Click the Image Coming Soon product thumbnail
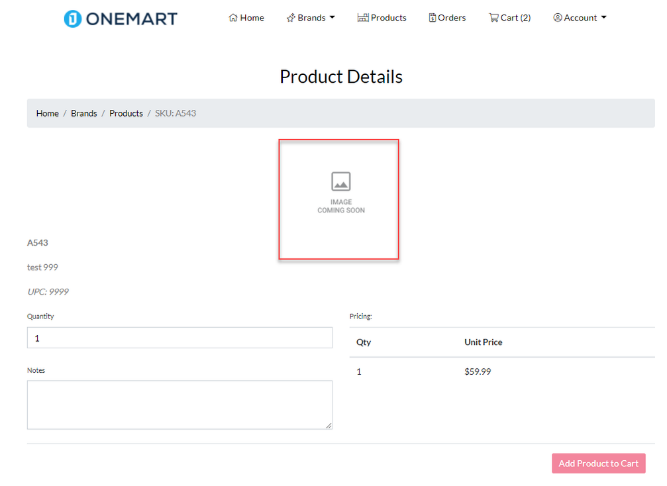The image size is (667, 486). 339,199
